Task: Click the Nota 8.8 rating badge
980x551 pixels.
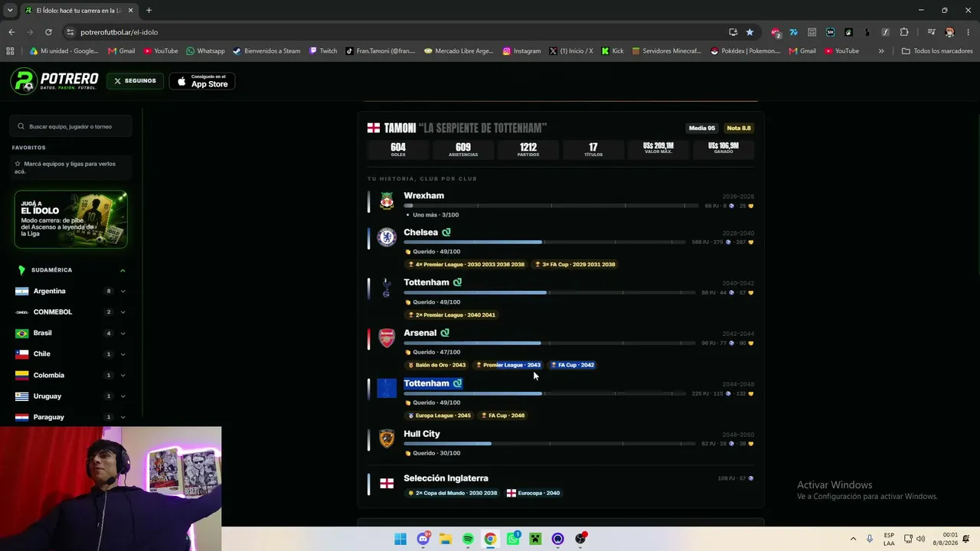Action: pos(739,129)
